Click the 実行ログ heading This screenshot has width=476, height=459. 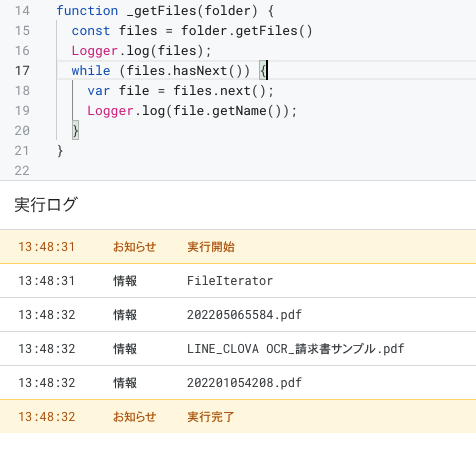point(46,204)
